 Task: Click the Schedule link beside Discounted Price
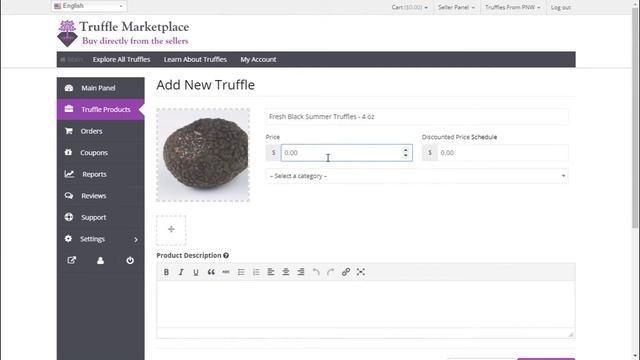[484, 137]
